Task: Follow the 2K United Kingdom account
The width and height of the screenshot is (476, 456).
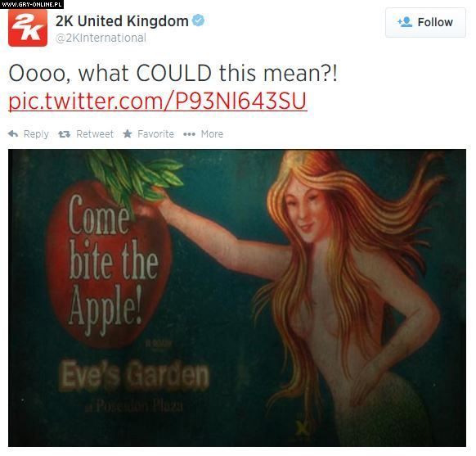Action: pos(425,22)
